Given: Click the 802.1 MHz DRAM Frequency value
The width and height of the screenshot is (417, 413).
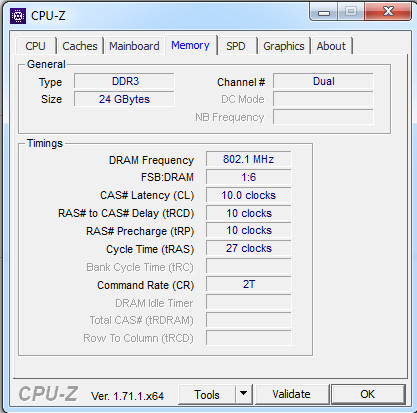Looking at the screenshot, I should 249,159.
